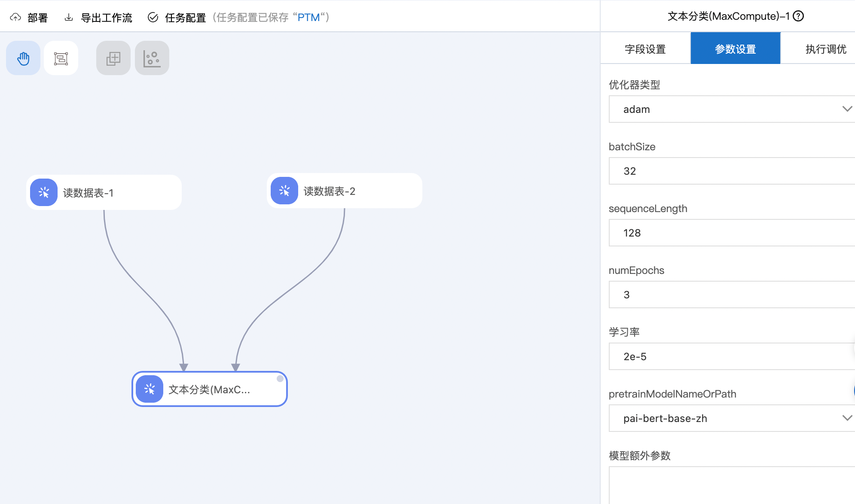Click the 读数据表-2 node icon

(284, 191)
